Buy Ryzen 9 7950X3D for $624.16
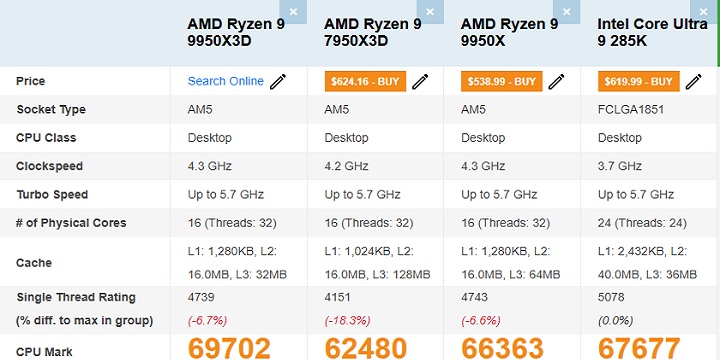The width and height of the screenshot is (720, 360). (366, 81)
